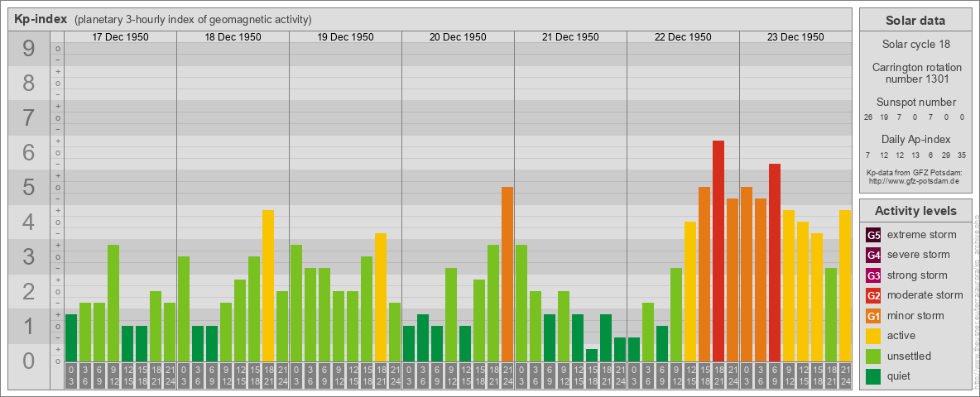Screen dimensions: 980x397
Task: Click 'Kp-data from GFZ Potsdam:' text
Action: [915, 172]
